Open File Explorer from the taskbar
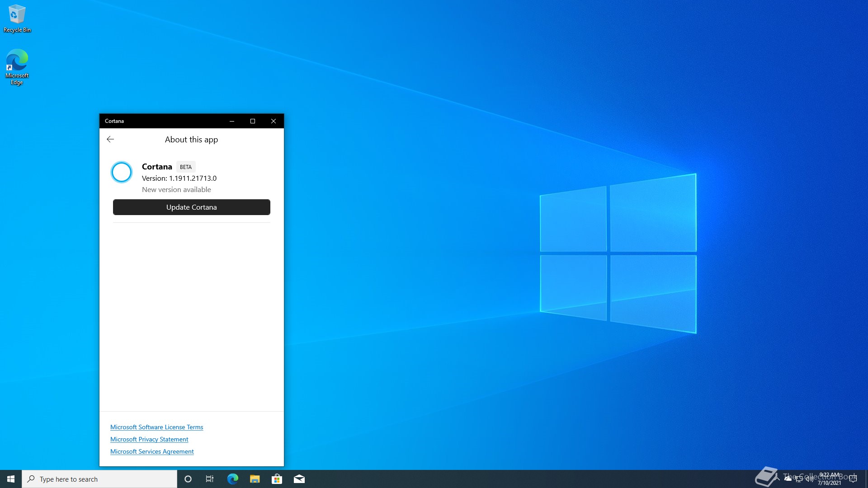Screen dimensions: 868x488 (x=255, y=479)
